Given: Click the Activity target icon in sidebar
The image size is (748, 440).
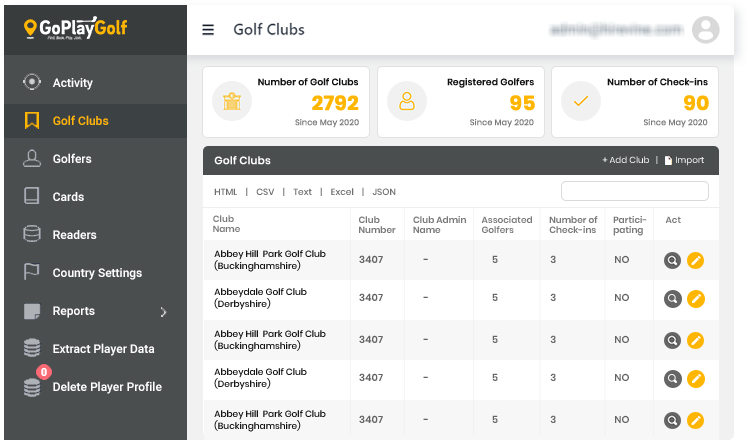Looking at the screenshot, I should point(32,82).
